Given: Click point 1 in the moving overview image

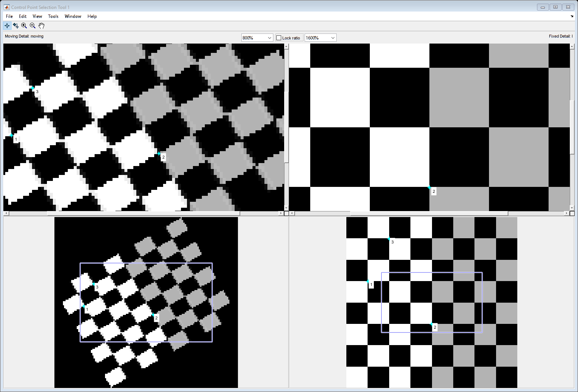Looking at the screenshot, I should (83, 306).
